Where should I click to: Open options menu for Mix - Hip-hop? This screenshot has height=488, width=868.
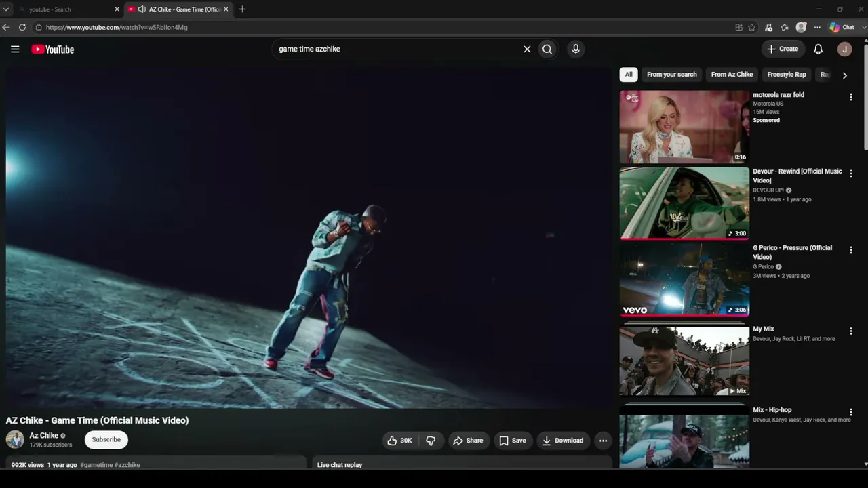tap(850, 412)
